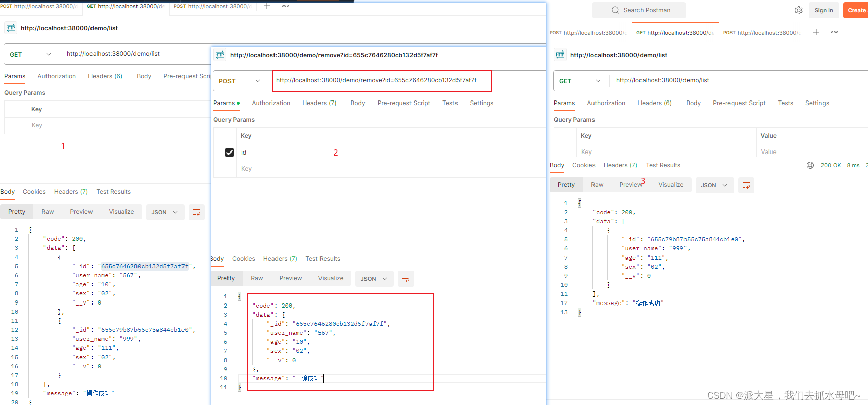Click the HTTP icon beside the left window demo/list title
The height and width of the screenshot is (405, 868).
(11, 28)
